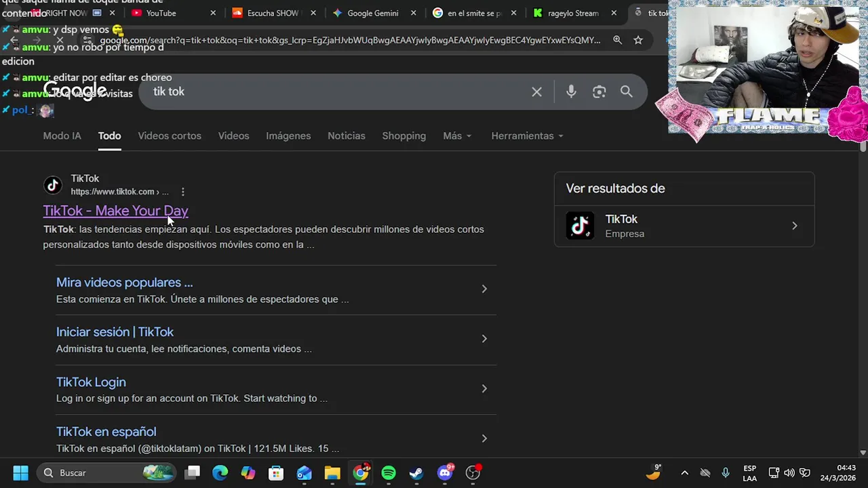This screenshot has width=868, height=488.
Task: Click the Google logo to go home
Action: (x=75, y=91)
